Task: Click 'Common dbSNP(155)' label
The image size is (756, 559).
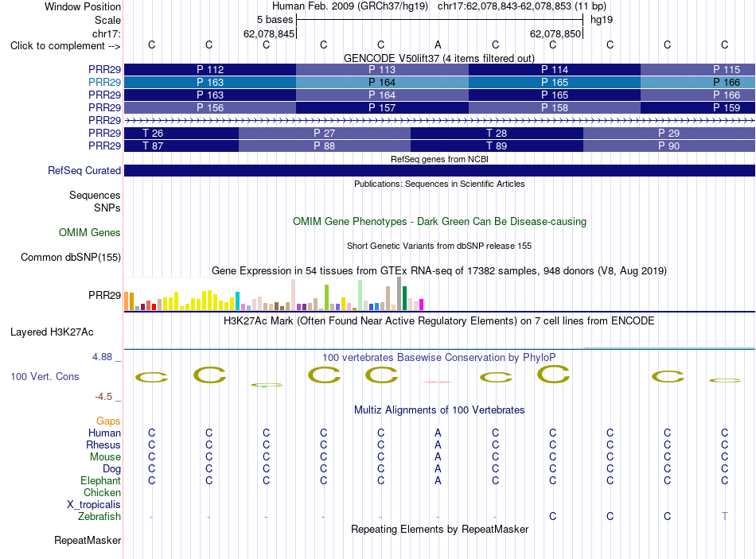Action: pyautogui.click(x=70, y=258)
